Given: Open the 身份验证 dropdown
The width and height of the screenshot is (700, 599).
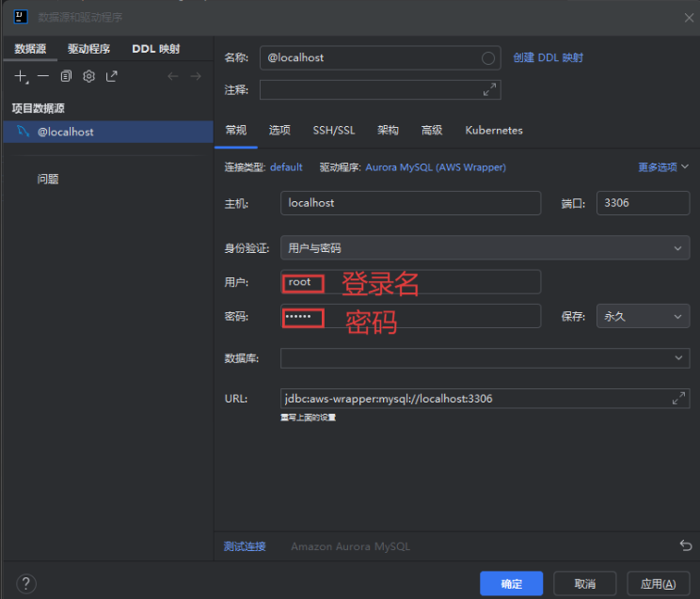Looking at the screenshot, I should click(485, 247).
